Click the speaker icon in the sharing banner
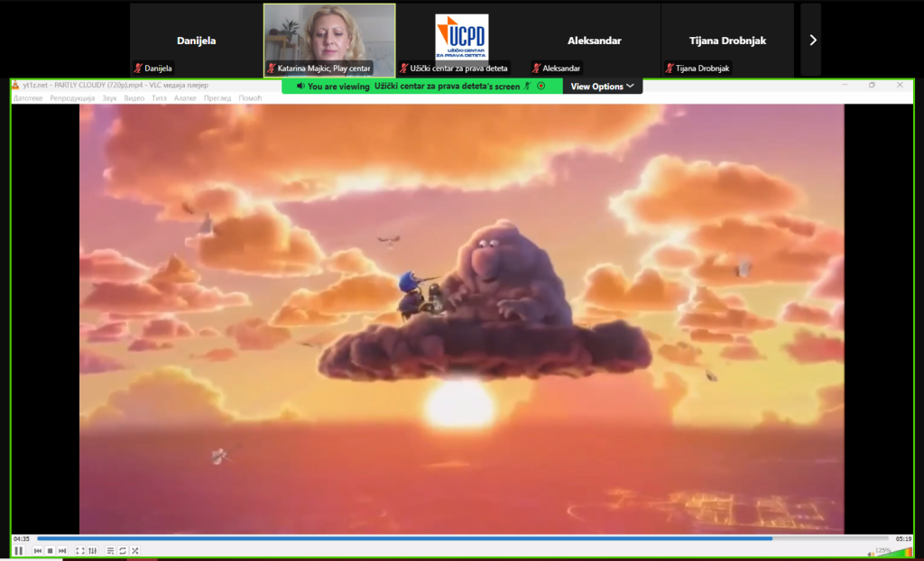Viewport: 924px width, 561px height. [300, 86]
